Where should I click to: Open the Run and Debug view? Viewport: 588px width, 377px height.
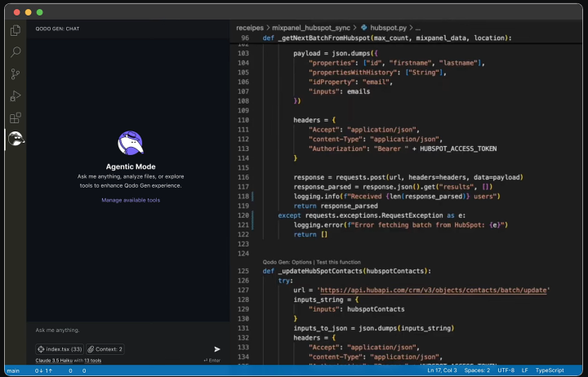[15, 95]
